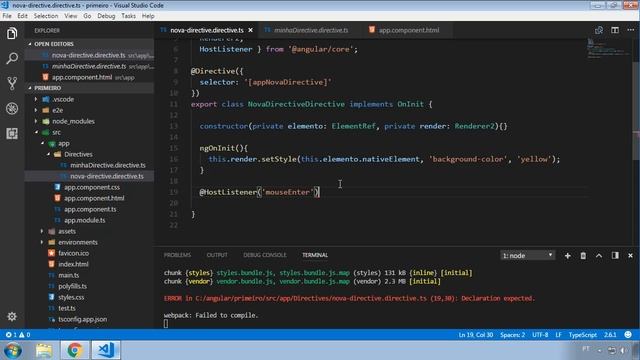Screen dimensions: 640x360
Task: Open the Go menu
Action: [x=87, y=16]
